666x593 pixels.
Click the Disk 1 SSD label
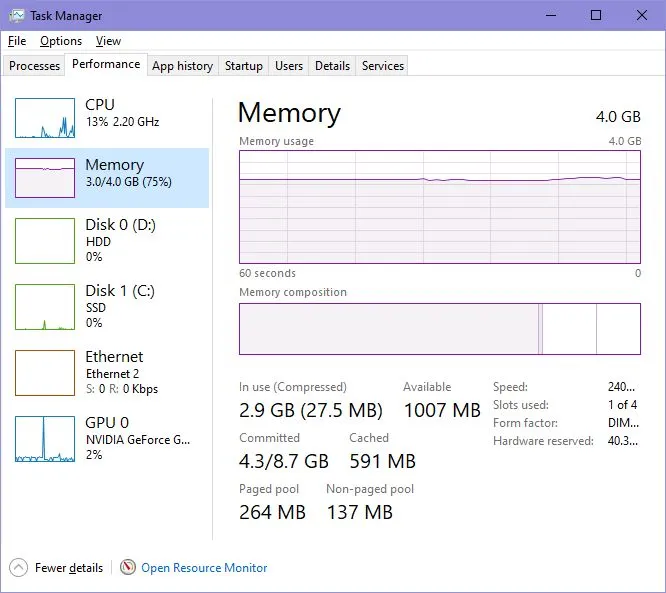tap(96, 308)
